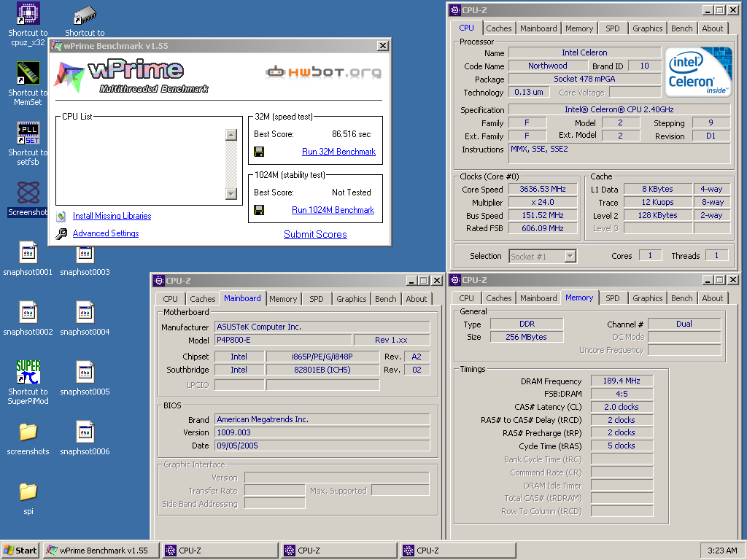Select the Core Speed value 3636.53 MHz

[x=542, y=189]
